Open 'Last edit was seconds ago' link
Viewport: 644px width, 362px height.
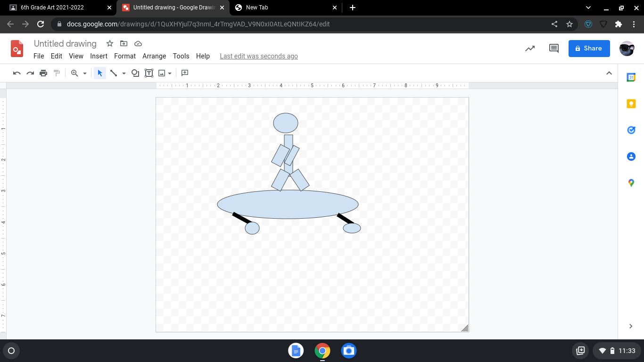tap(258, 56)
